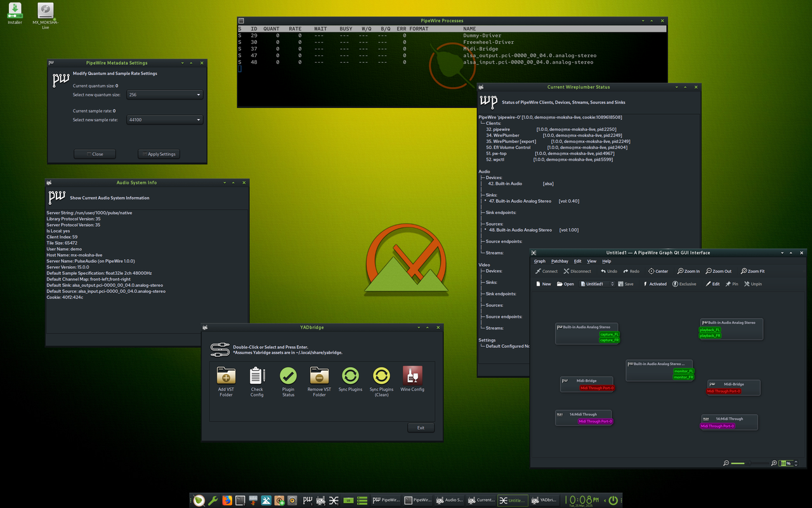
Task: Click the Midi-Bridge row in PipeWire Processes
Action: (452, 49)
